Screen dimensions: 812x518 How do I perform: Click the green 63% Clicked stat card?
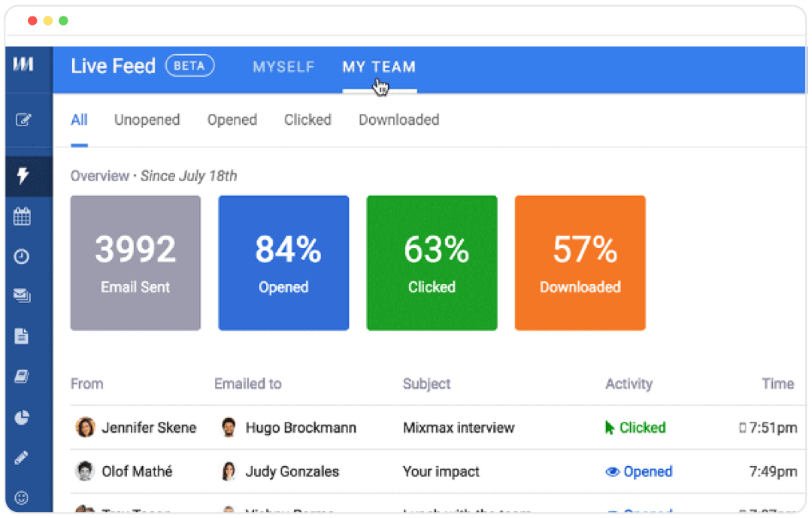(x=432, y=262)
